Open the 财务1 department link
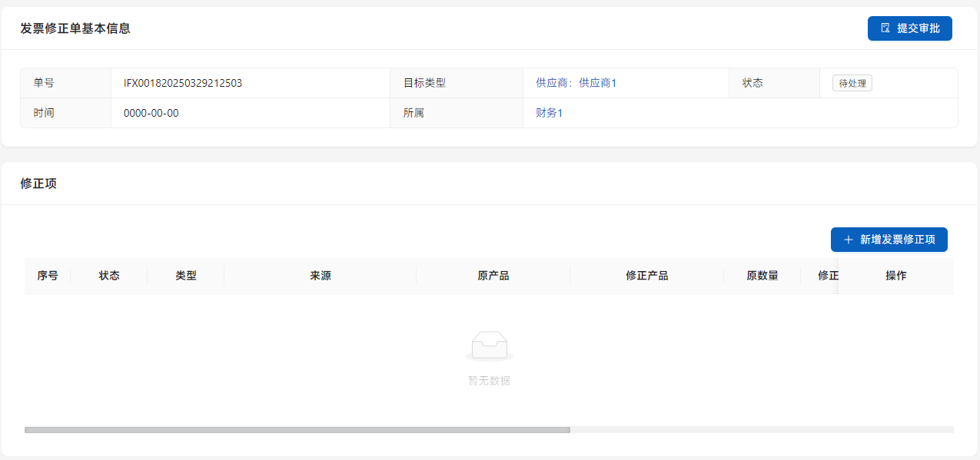 point(549,113)
